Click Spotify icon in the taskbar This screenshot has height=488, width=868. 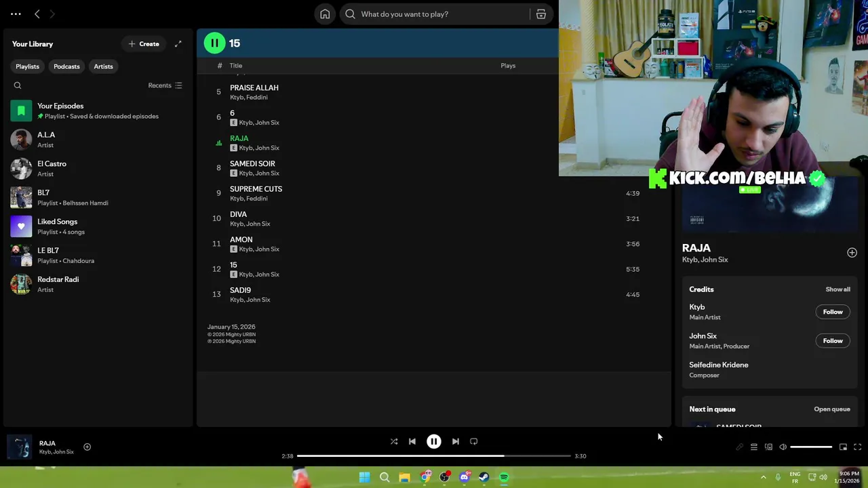[x=504, y=478]
